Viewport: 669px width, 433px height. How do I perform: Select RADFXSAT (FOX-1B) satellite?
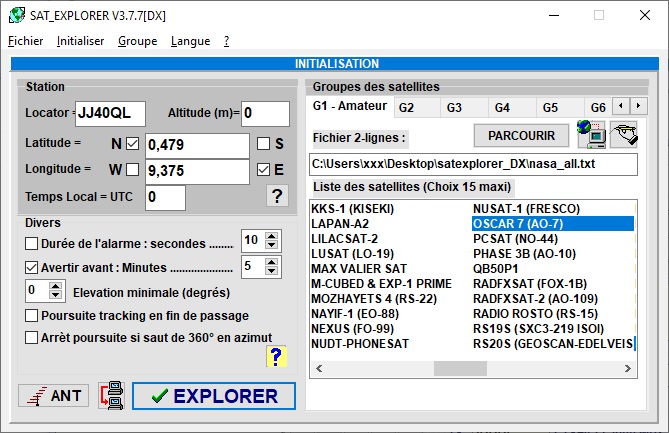(530, 284)
